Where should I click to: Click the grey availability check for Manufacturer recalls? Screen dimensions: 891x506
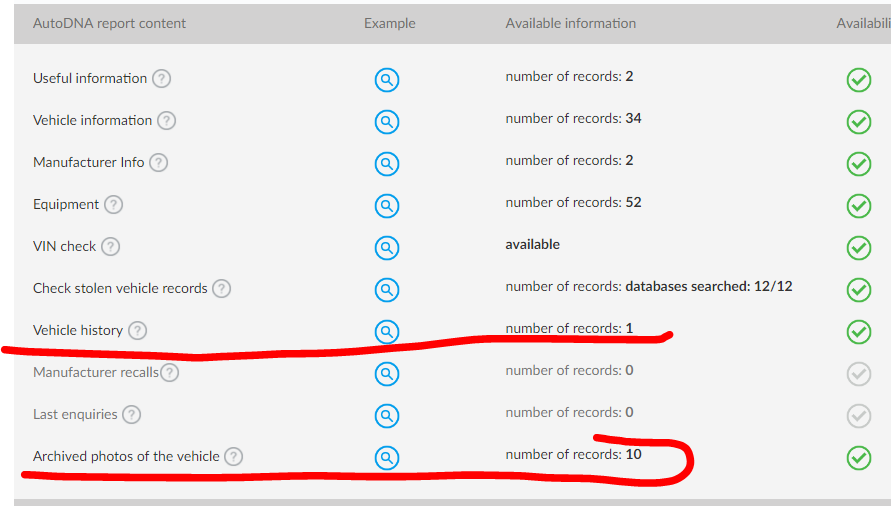[859, 374]
